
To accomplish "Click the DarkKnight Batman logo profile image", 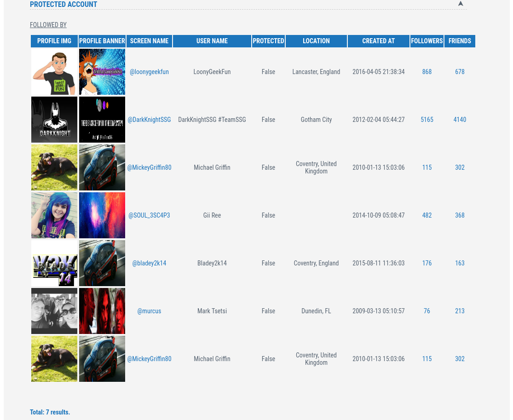I will tap(54, 120).
